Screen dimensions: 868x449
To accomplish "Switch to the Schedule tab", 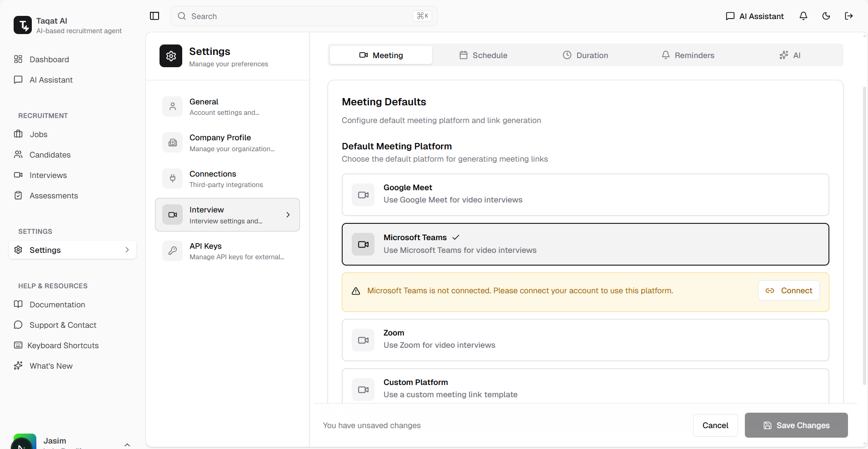I will pos(483,55).
